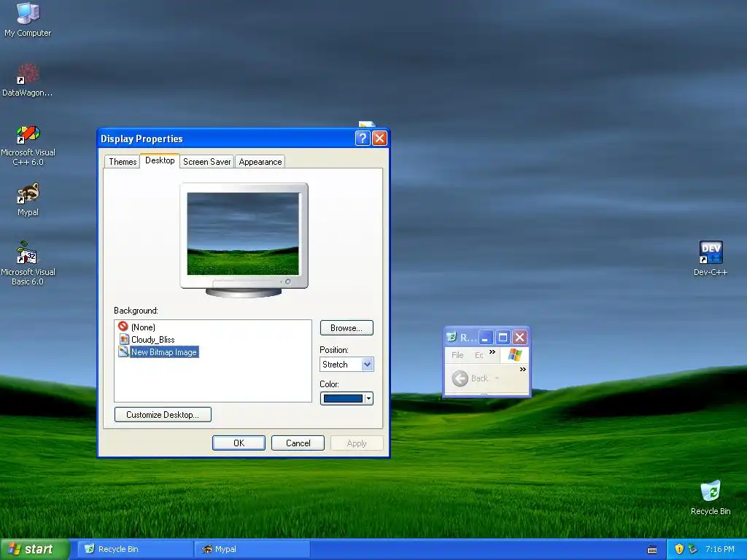Expand the toolbar overflow chevron in Recycle Bin window
This screenshot has height=560, width=747.
(x=522, y=369)
